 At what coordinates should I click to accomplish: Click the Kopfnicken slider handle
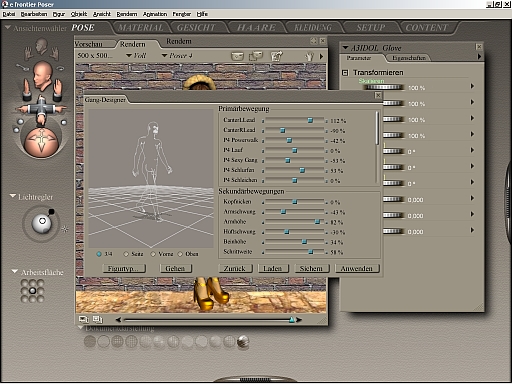[295, 202]
